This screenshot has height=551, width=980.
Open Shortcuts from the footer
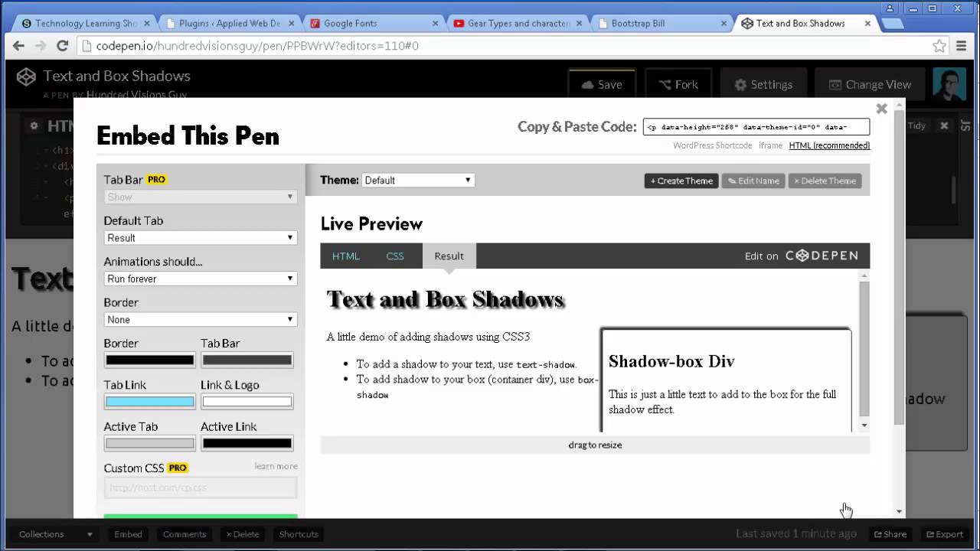point(299,534)
